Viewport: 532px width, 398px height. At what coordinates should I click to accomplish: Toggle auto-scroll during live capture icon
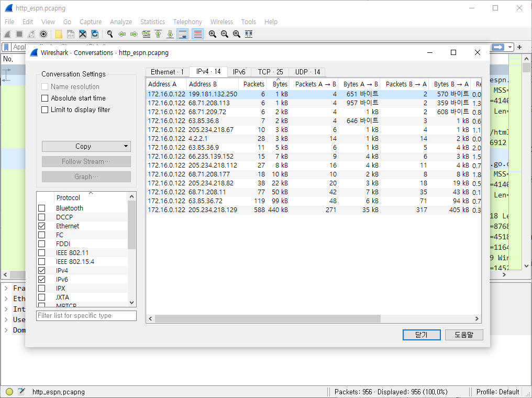(183, 34)
